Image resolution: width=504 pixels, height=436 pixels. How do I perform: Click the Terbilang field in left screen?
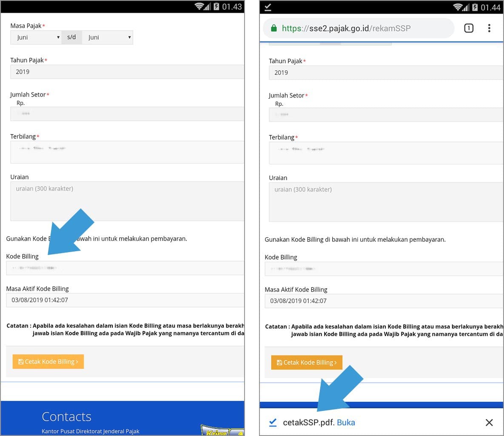(127, 152)
